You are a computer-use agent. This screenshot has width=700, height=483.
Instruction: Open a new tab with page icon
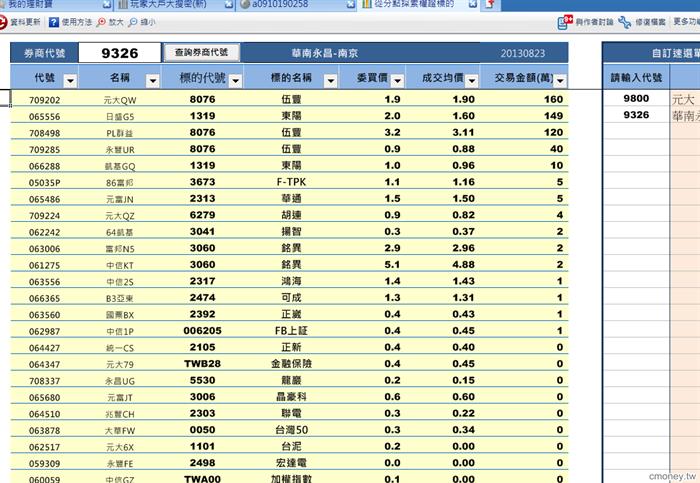[490, 4]
